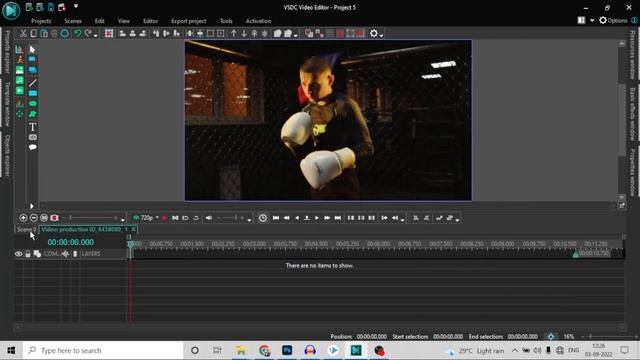Expand the redo history dropdown arrow

coord(96,36)
